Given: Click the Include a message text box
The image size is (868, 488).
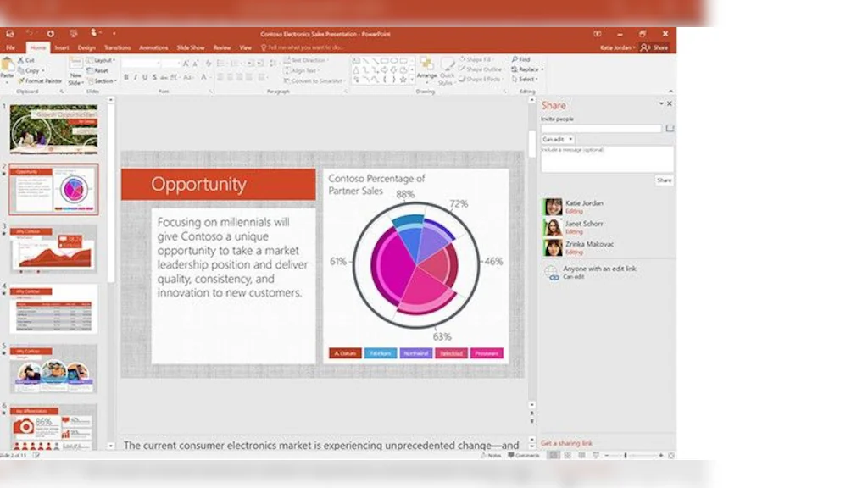Looking at the screenshot, I should pyautogui.click(x=607, y=158).
